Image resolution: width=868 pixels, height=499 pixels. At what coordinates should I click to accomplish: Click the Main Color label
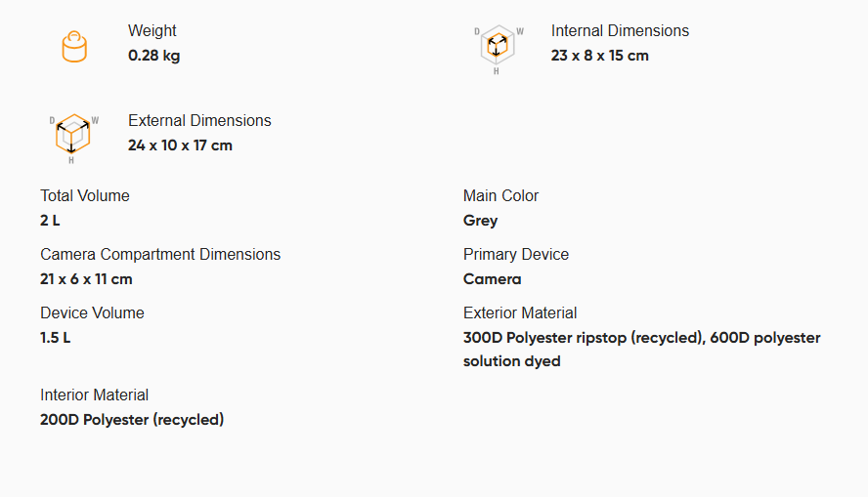501,195
